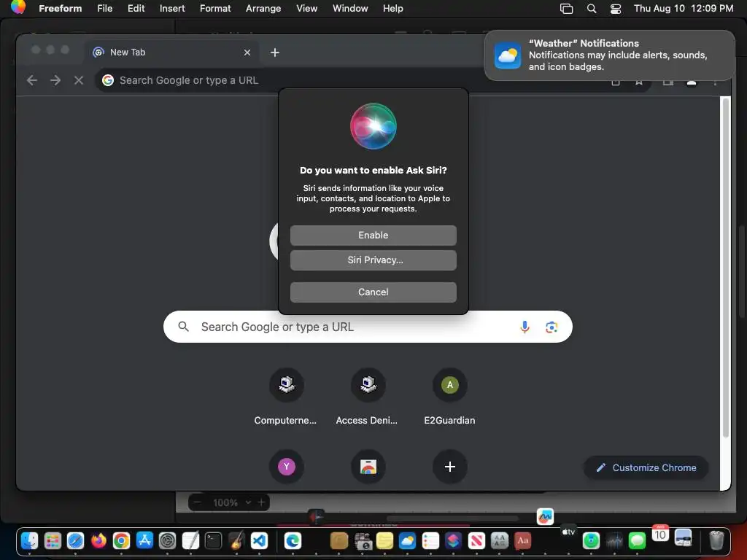Viewport: 747px width, 560px height.
Task: Click Customize Chrome button
Action: point(646,467)
